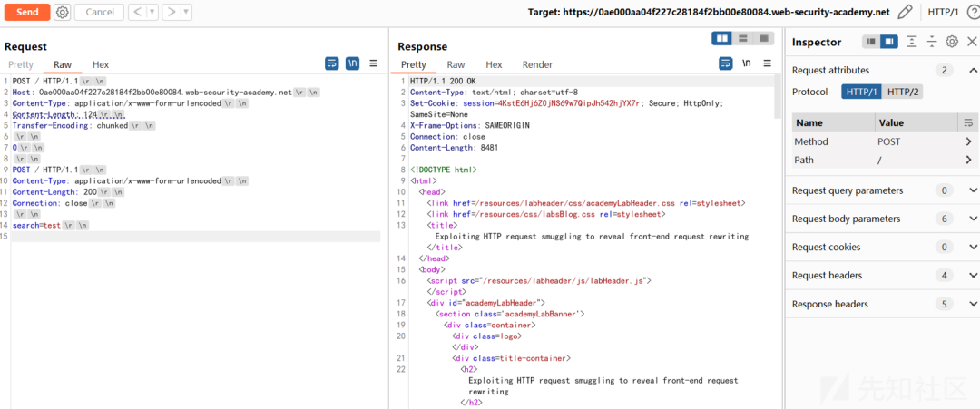Collapse all Inspector sections icon
Image resolution: width=980 pixels, height=409 pixels.
coord(932,42)
